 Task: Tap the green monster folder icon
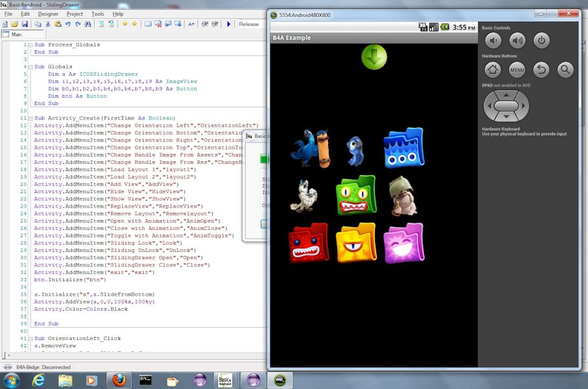356,195
